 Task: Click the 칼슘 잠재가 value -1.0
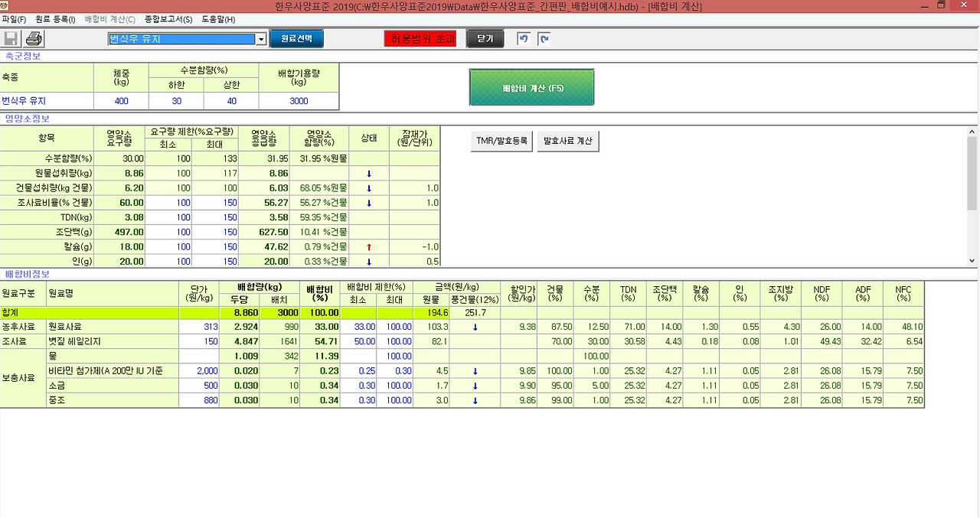point(414,246)
